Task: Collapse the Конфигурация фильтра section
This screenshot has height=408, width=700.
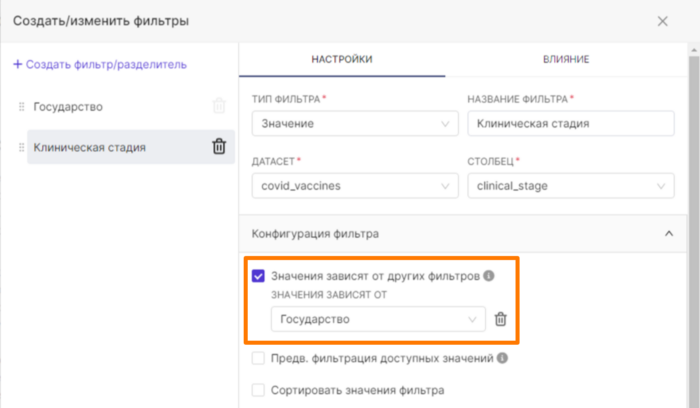Action: [x=669, y=233]
